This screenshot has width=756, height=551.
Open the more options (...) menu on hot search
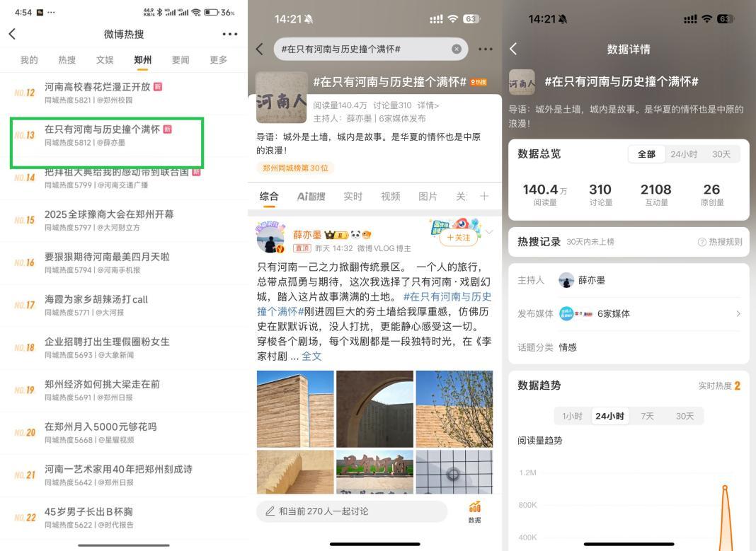tap(229, 33)
